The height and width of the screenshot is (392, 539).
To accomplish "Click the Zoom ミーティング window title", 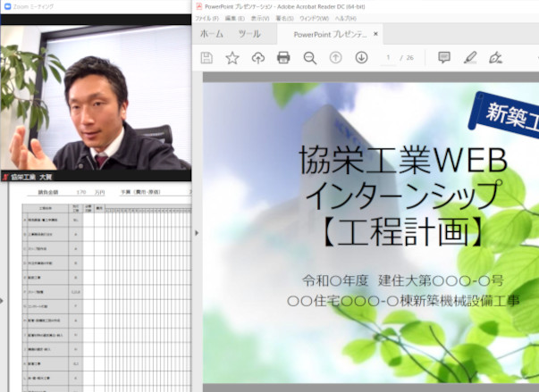I will tap(33, 6).
